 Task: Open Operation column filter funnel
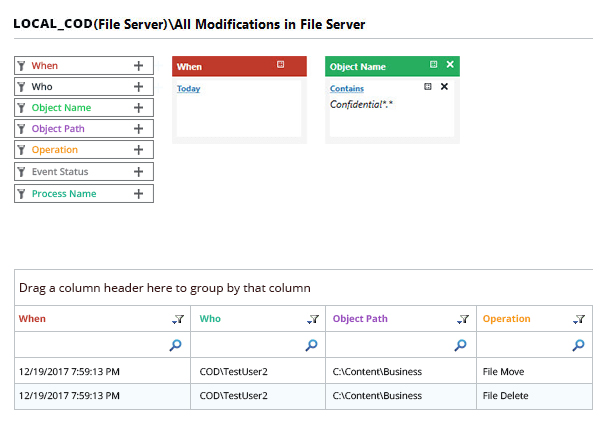(579, 319)
